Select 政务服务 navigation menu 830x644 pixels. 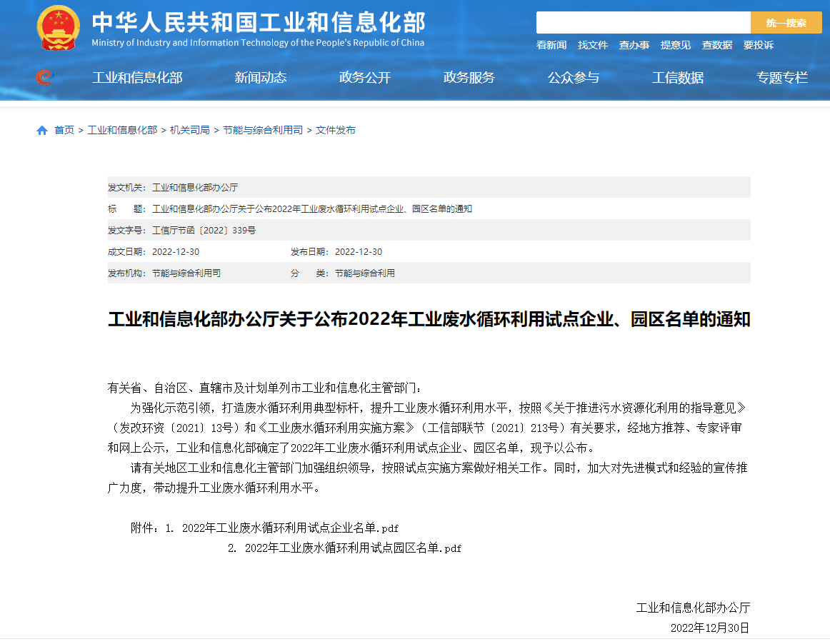pos(469,78)
